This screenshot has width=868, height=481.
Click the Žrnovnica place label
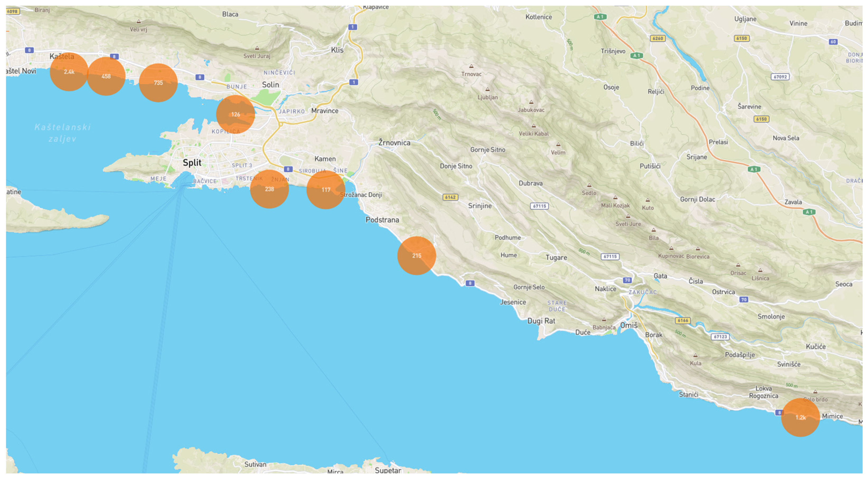tap(394, 142)
